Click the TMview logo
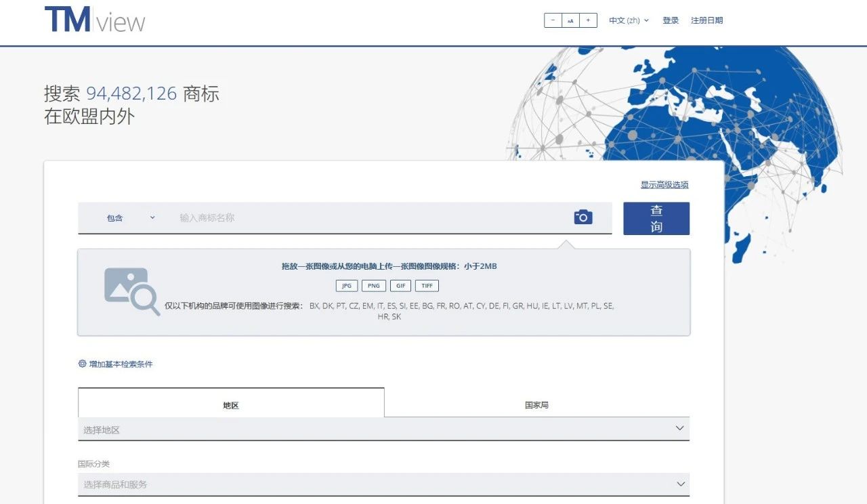The image size is (867, 504). [x=95, y=20]
